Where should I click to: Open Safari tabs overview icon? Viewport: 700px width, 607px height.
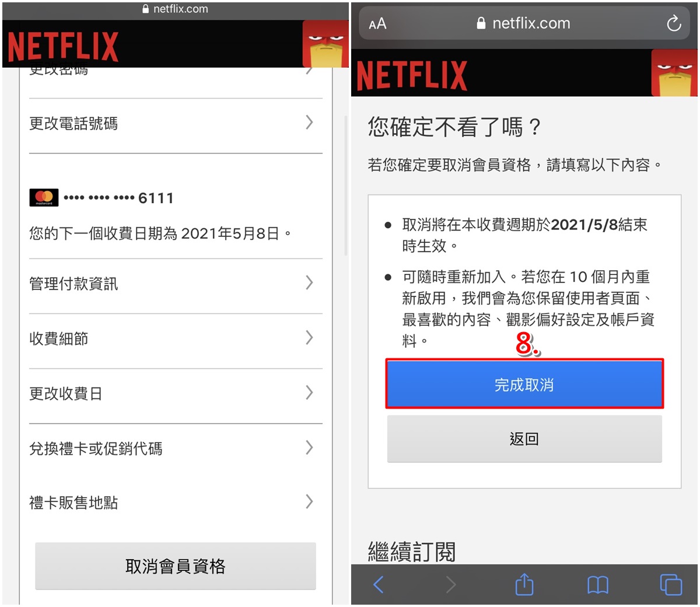tap(671, 584)
